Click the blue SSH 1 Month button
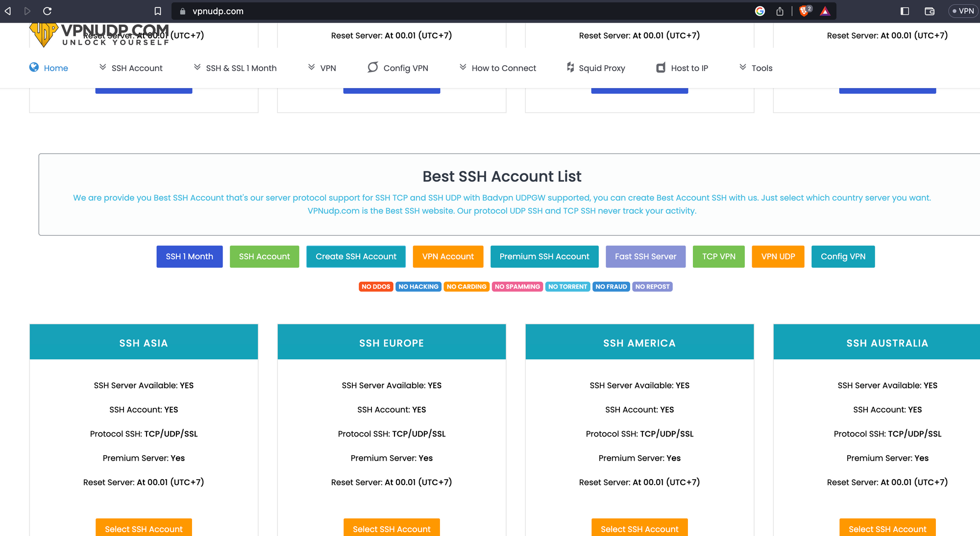The image size is (980, 536). (189, 256)
